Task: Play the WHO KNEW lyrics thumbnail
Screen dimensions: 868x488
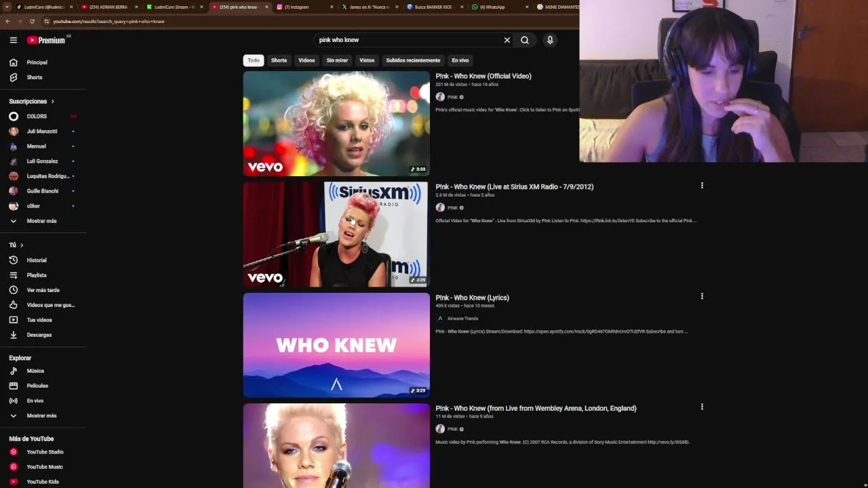Action: 336,345
